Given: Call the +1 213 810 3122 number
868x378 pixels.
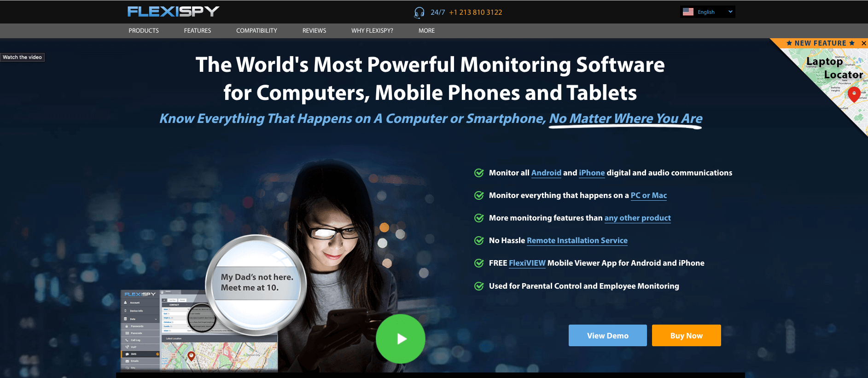Looking at the screenshot, I should pyautogui.click(x=475, y=12).
